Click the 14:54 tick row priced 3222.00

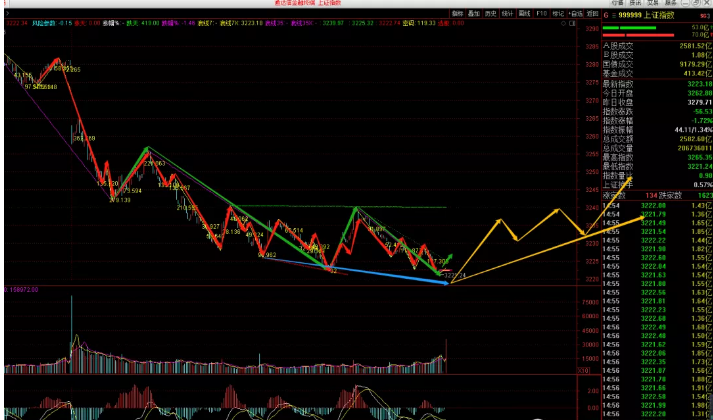pyautogui.click(x=657, y=205)
